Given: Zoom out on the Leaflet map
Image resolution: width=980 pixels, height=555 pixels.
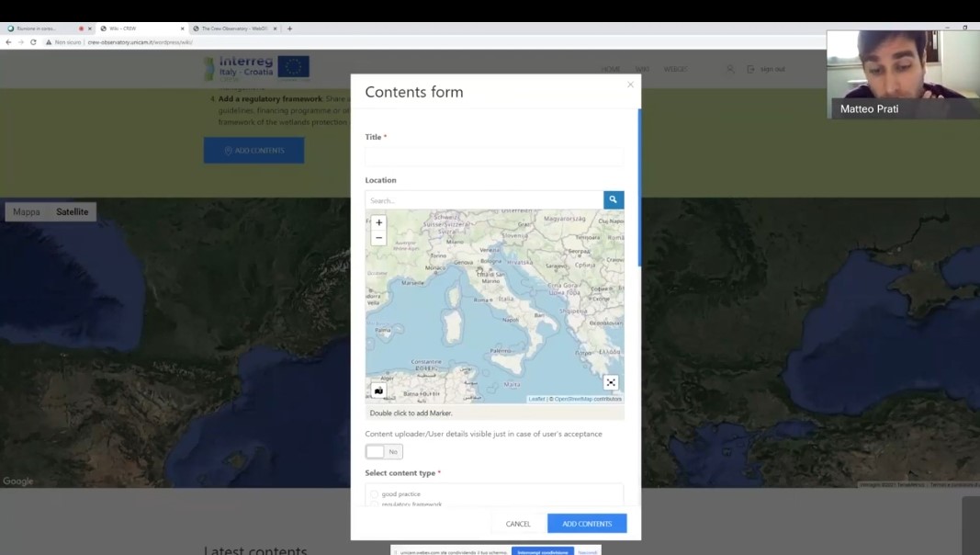Looking at the screenshot, I should tap(378, 238).
